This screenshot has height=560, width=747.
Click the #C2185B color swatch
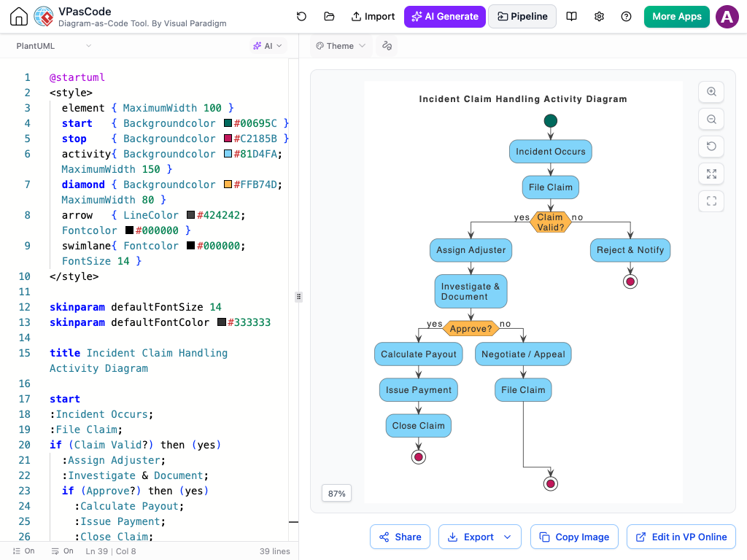[x=228, y=139]
